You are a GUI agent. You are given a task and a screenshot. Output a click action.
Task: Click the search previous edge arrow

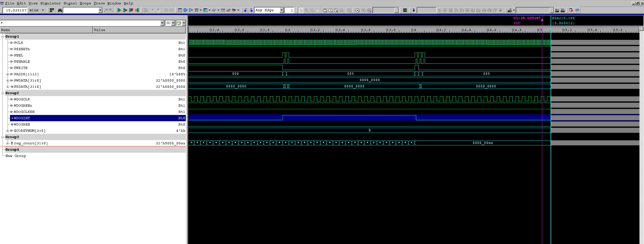(245, 10)
